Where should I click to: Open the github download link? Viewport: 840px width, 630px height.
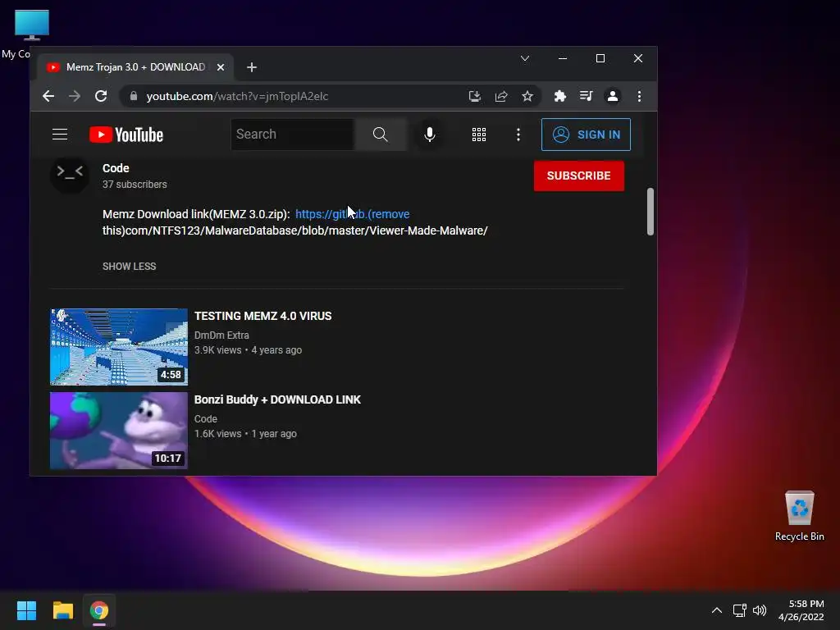point(353,214)
